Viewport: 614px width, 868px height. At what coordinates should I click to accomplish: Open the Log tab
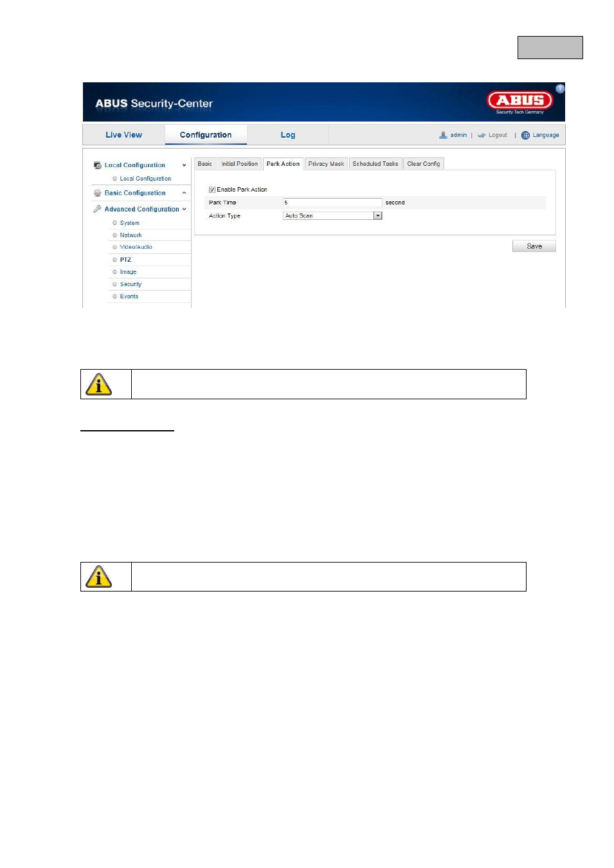[288, 135]
